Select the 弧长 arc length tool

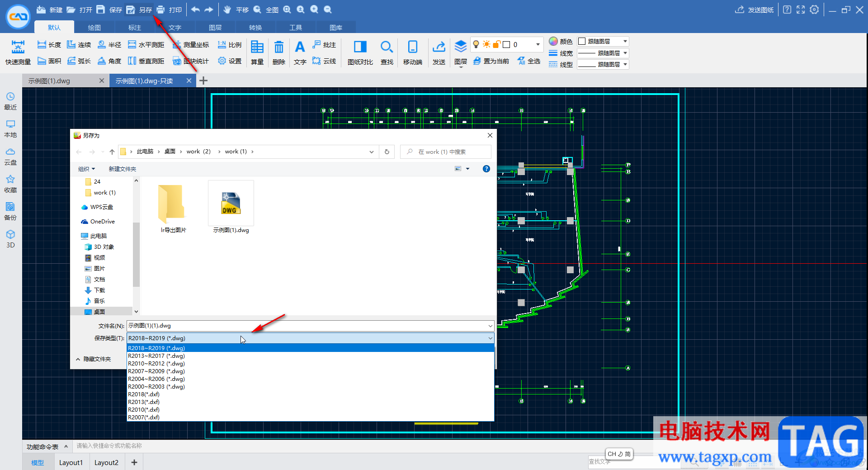[x=79, y=61]
